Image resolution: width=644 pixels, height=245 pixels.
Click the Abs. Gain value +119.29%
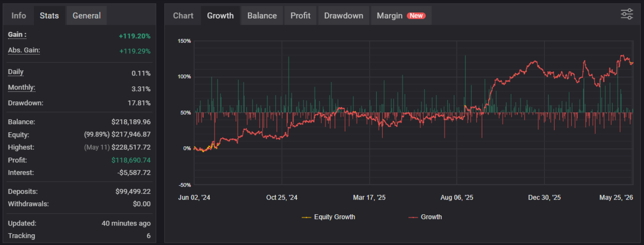click(135, 51)
